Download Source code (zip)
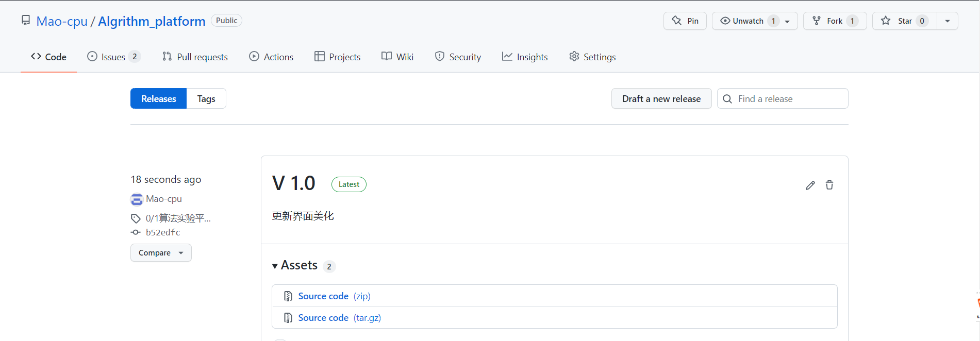 (334, 296)
